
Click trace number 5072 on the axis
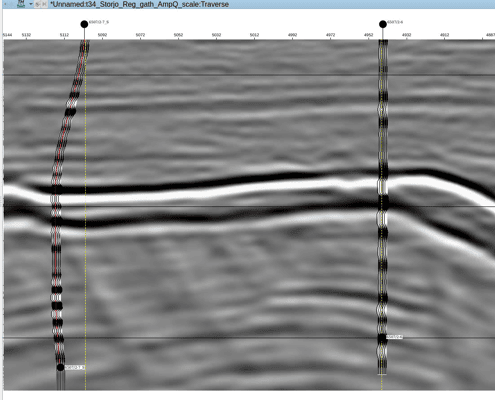coord(140,35)
